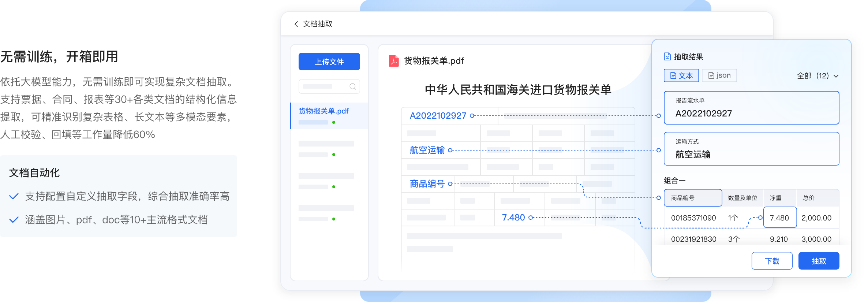868x304 pixels.
Task: Switch to the json tab
Action: [x=719, y=75]
